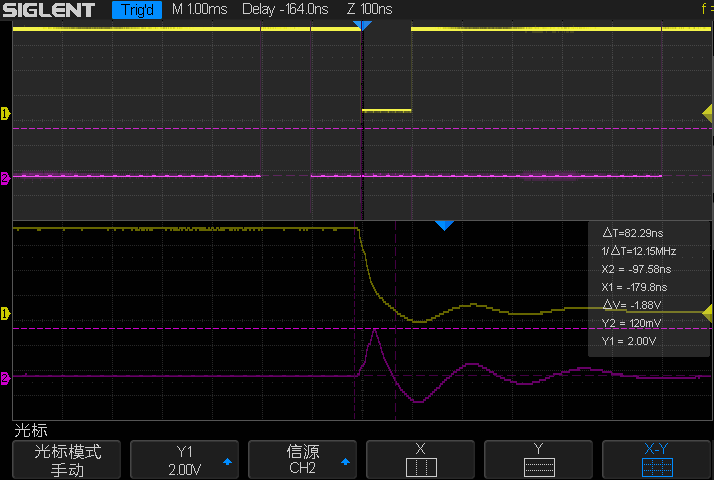Image resolution: width=714 pixels, height=481 pixels.
Task: Click channel 2 pink ground marker in upper window
Action: click(5, 178)
